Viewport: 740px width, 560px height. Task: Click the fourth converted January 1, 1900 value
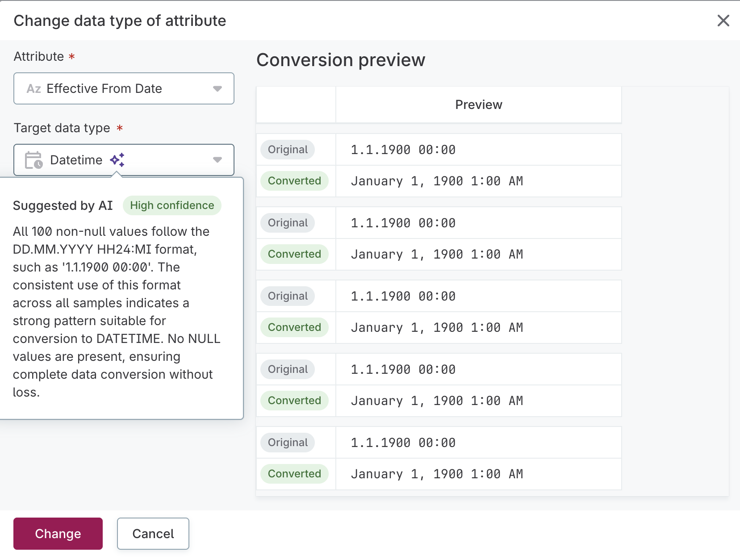[436, 401]
